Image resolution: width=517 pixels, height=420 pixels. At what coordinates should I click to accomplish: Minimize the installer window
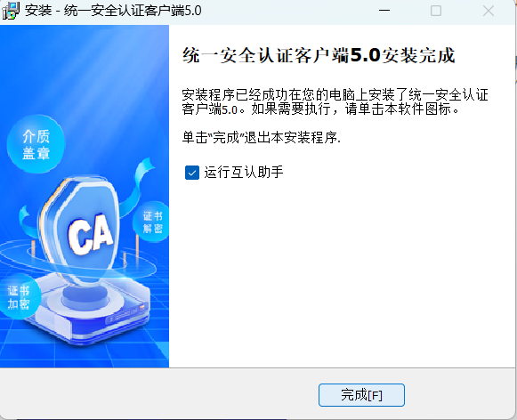tap(384, 11)
